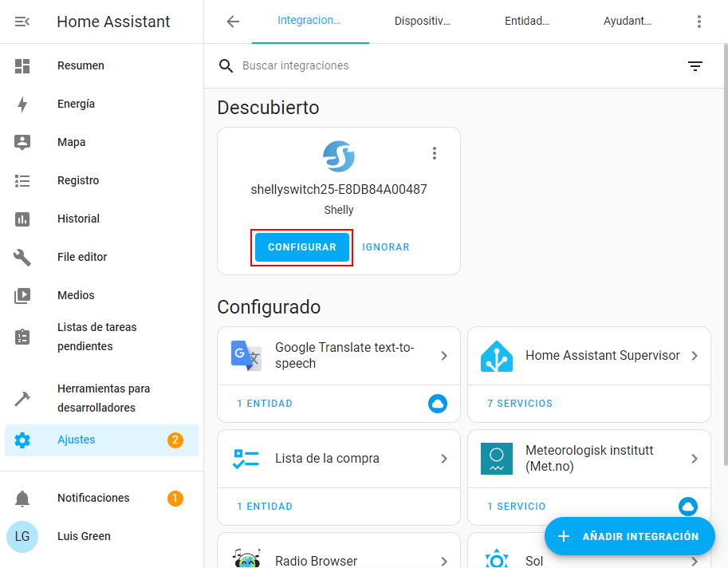Open Energía in the sidebar
The image size is (728, 568).
tap(76, 104)
